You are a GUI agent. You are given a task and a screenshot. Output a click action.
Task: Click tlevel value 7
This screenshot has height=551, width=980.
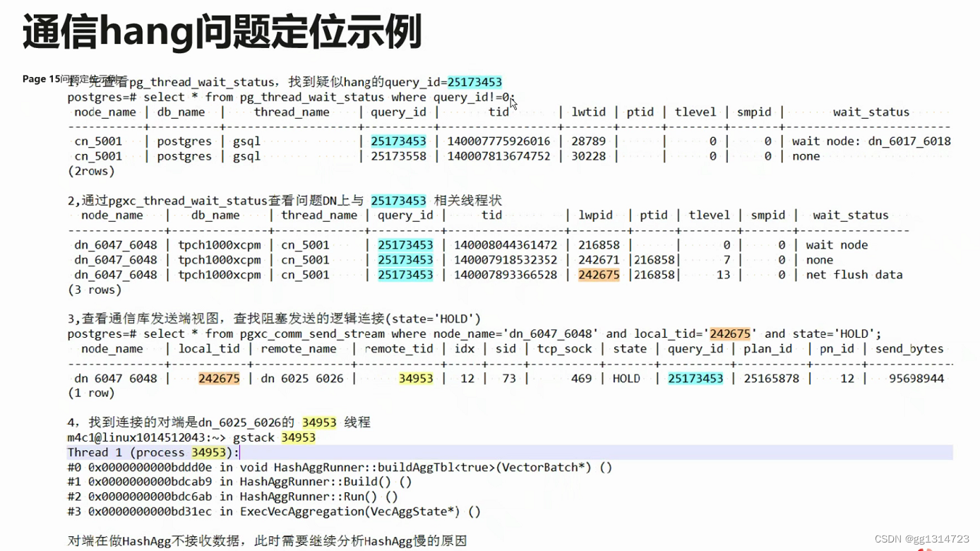[727, 260]
